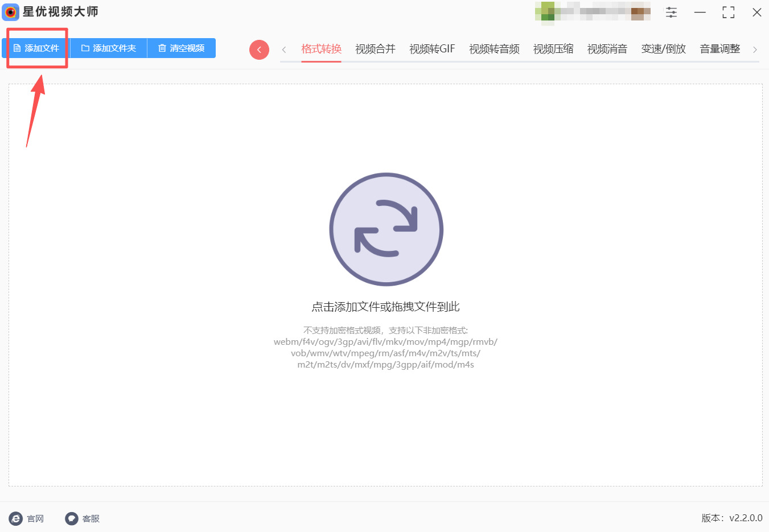
Task: Open 客服 customer service chat icon
Action: pyautogui.click(x=71, y=518)
